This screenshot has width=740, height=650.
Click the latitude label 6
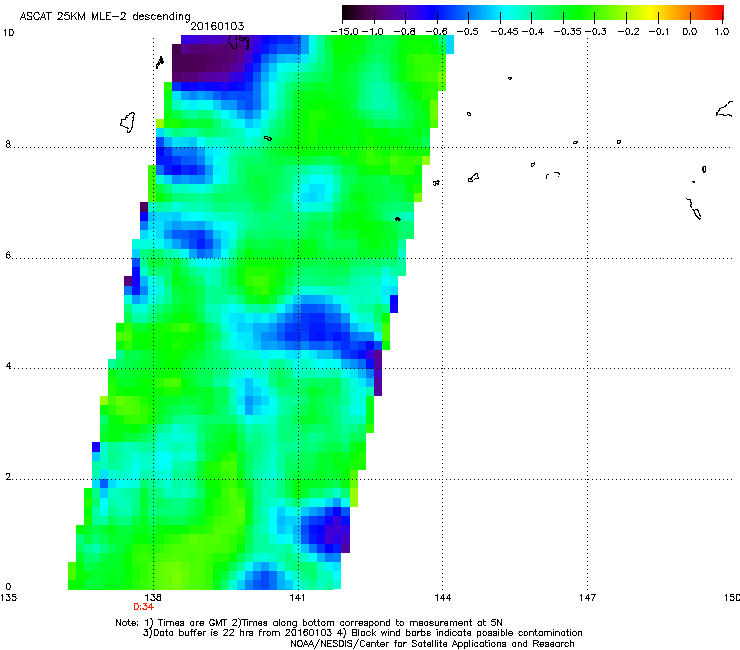[x=8, y=255]
